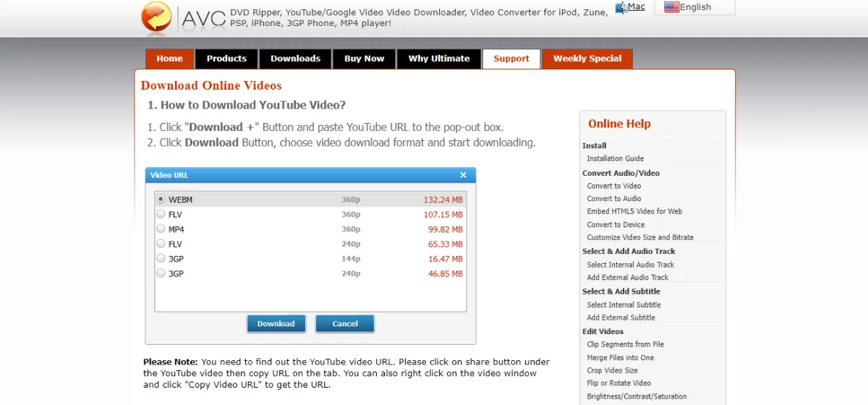
Task: Open the Buy Now tab
Action: 364,59
